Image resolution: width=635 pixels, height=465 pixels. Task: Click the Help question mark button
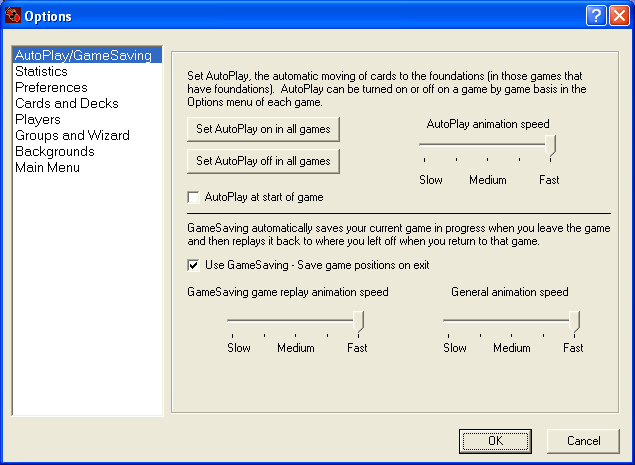[596, 16]
